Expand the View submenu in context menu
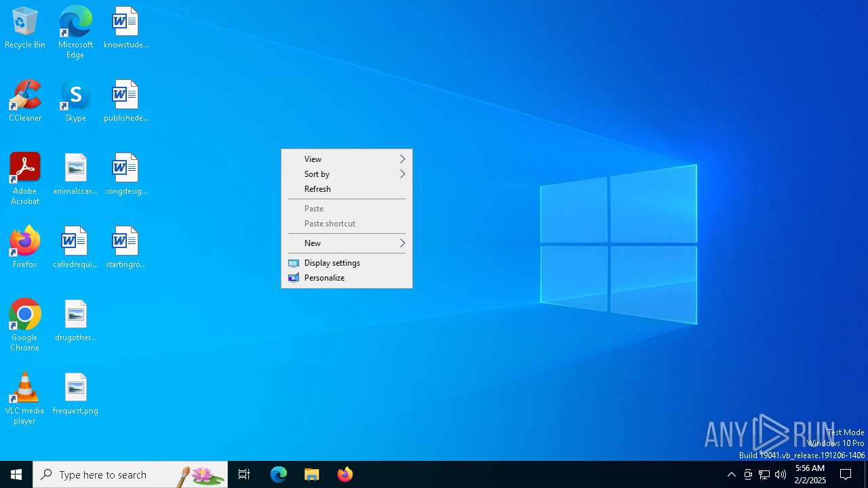 point(347,159)
